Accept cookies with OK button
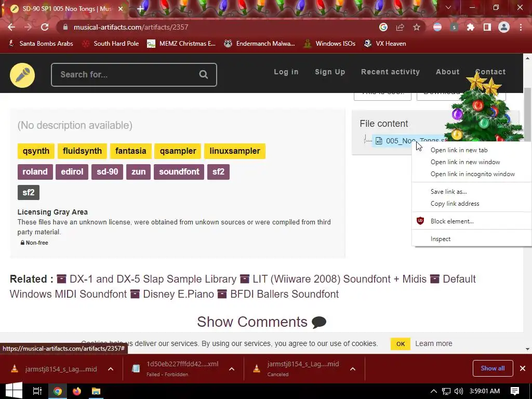 tap(401, 344)
